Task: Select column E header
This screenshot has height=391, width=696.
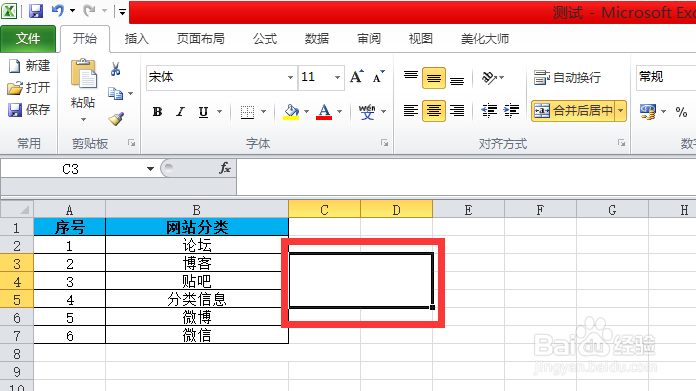Action: (x=468, y=209)
